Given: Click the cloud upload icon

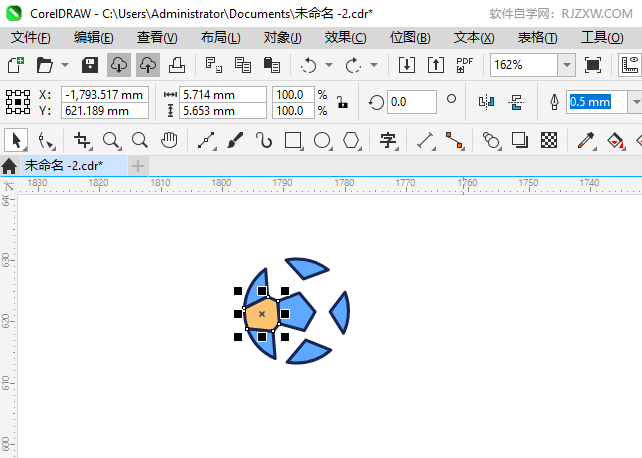Looking at the screenshot, I should coord(148,65).
